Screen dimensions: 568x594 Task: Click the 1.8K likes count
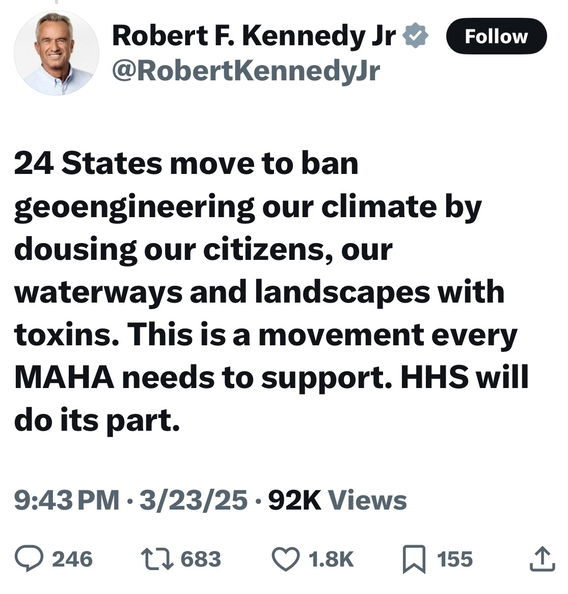tap(331, 559)
